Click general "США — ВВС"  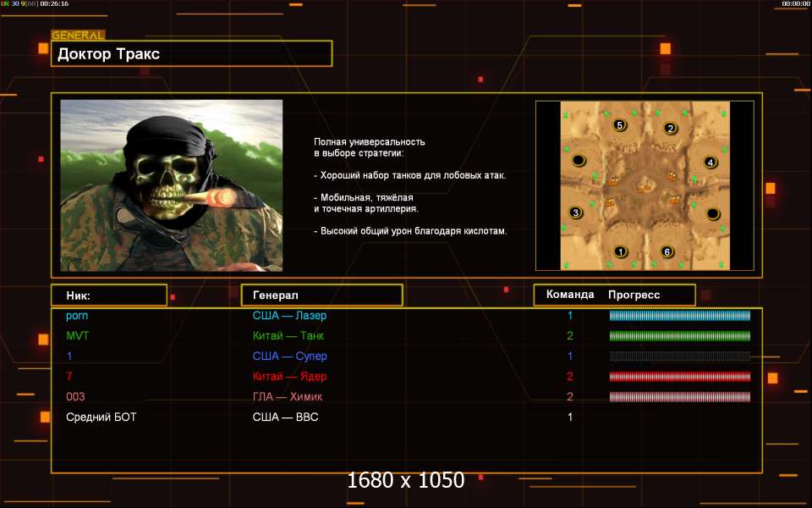point(285,417)
